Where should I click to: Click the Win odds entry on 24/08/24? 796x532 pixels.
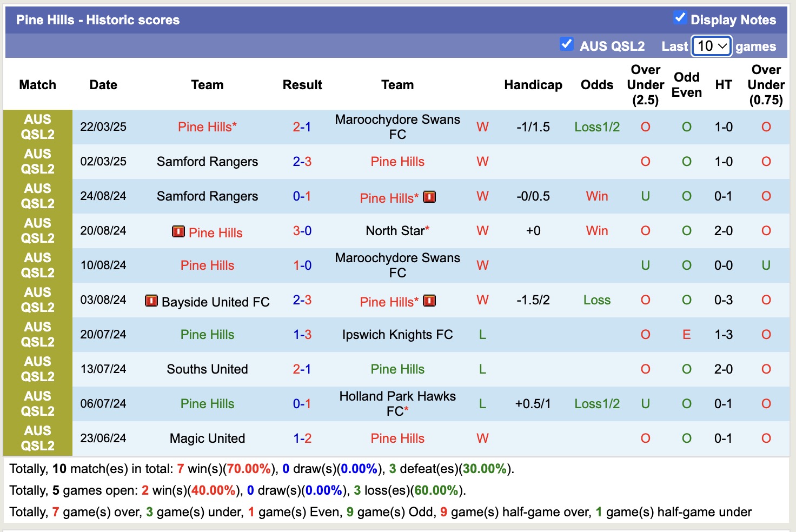pos(596,196)
